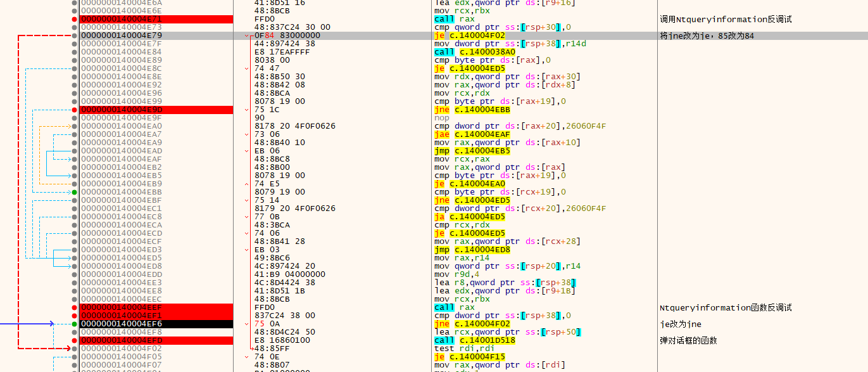Select instruction lea r8,qword ptr ss:[rsp+38]

coord(505,283)
